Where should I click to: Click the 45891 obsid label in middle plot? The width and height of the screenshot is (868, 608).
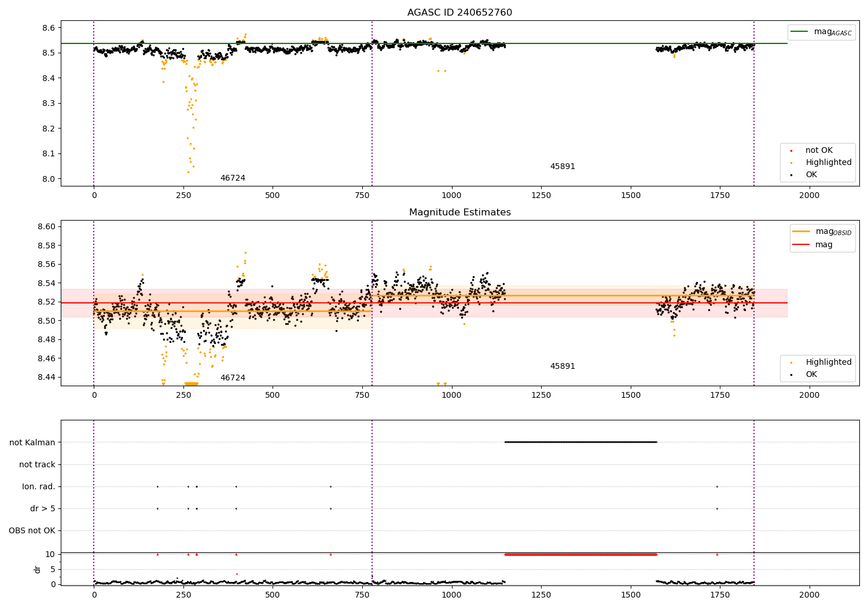(562, 367)
